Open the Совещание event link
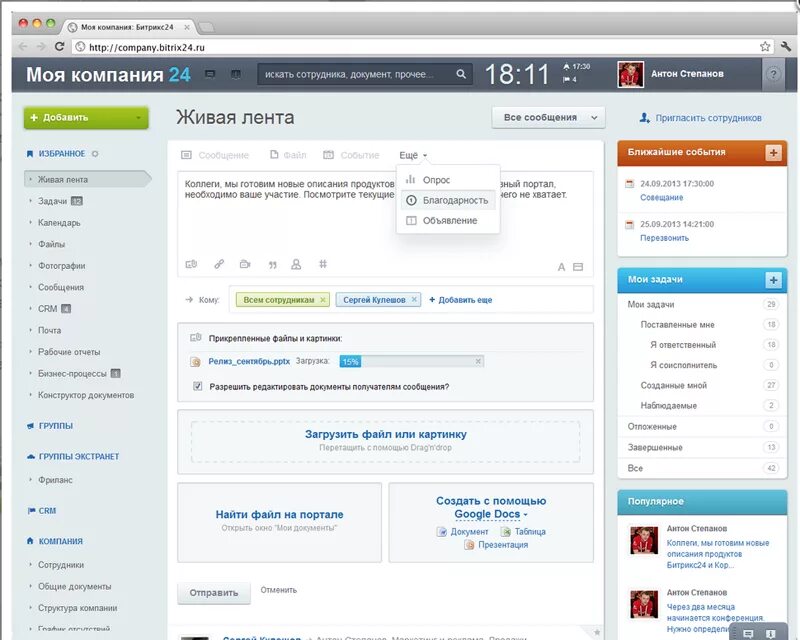Viewport: 800px width, 640px height. pyautogui.click(x=661, y=198)
